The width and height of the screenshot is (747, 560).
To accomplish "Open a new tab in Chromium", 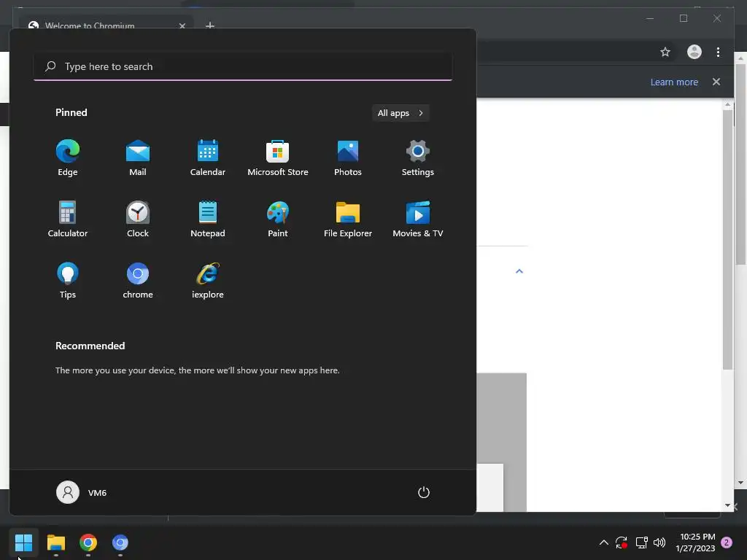I will point(209,26).
